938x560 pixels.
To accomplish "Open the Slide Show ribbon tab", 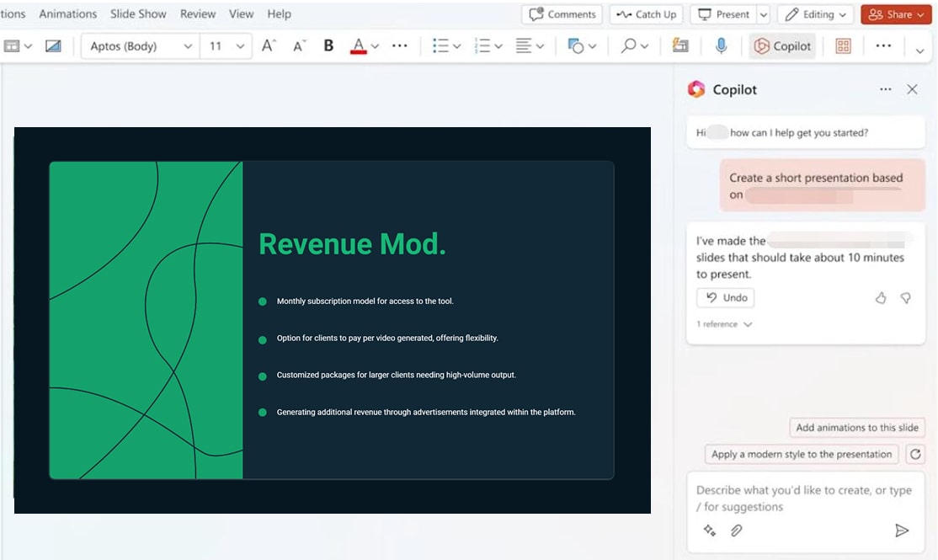I will pyautogui.click(x=138, y=13).
